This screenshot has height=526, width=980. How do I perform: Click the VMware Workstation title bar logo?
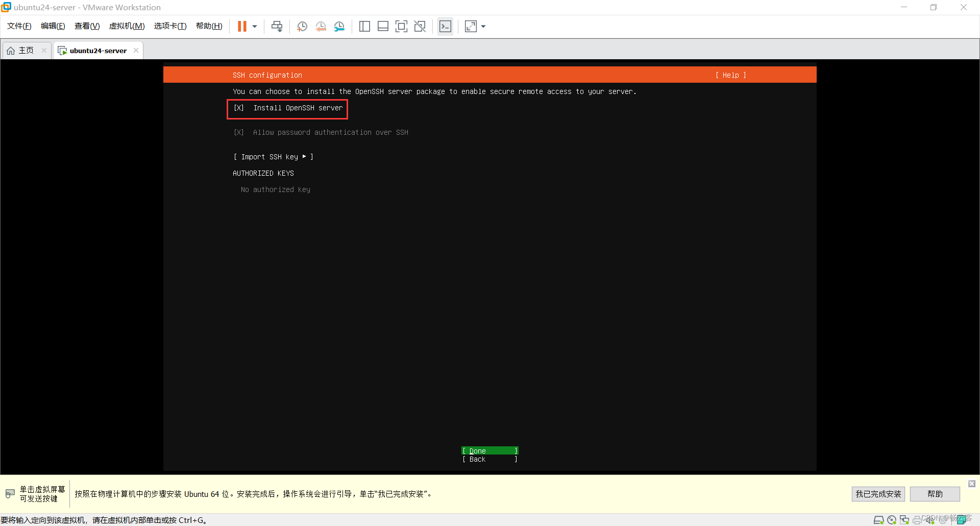pyautogui.click(x=6, y=7)
